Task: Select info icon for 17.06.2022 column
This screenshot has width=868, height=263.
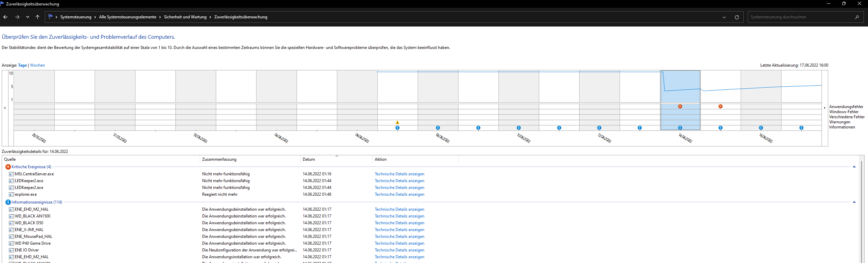Action: click(801, 128)
